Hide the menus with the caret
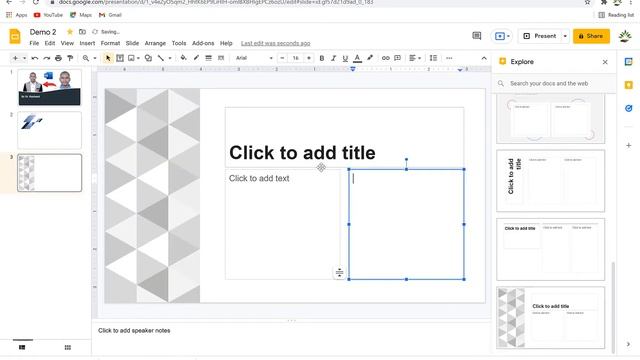 point(484,58)
